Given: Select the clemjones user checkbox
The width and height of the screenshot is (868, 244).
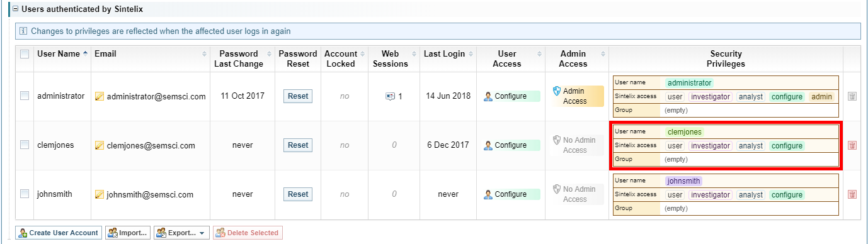Looking at the screenshot, I should [x=25, y=145].
